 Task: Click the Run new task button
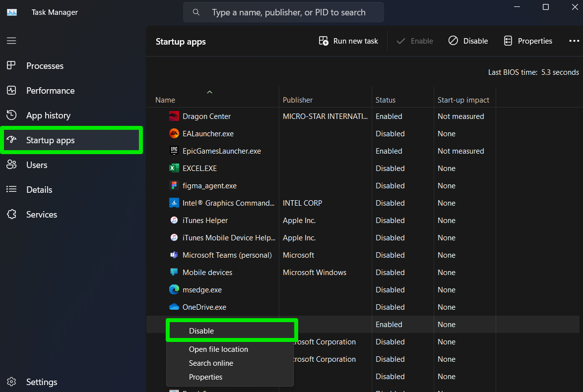tap(348, 41)
